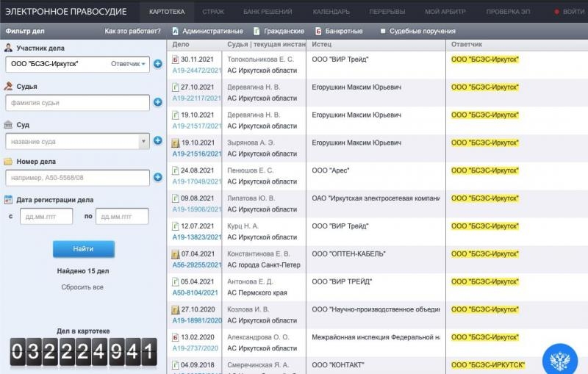This screenshot has height=374, width=588.
Task: Open case А19-13823/2021
Action: pos(197,237)
